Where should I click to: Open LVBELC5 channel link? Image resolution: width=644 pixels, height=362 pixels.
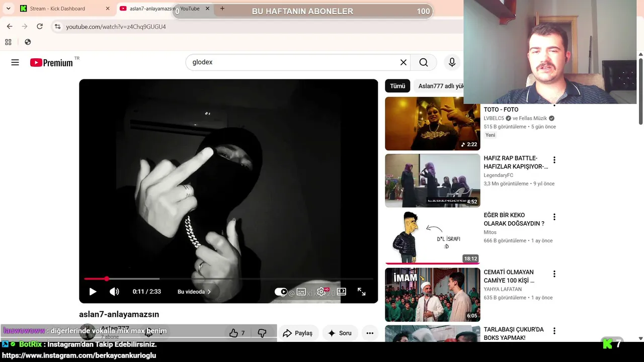pyautogui.click(x=494, y=118)
